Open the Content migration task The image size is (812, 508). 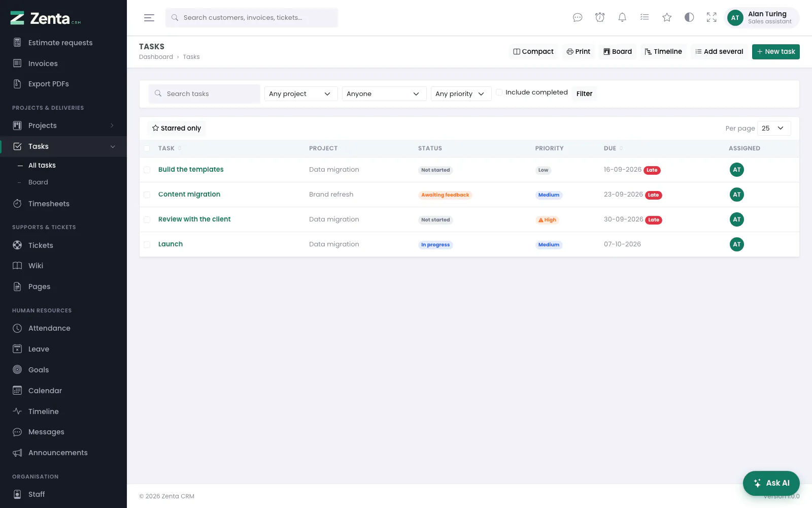pos(189,195)
